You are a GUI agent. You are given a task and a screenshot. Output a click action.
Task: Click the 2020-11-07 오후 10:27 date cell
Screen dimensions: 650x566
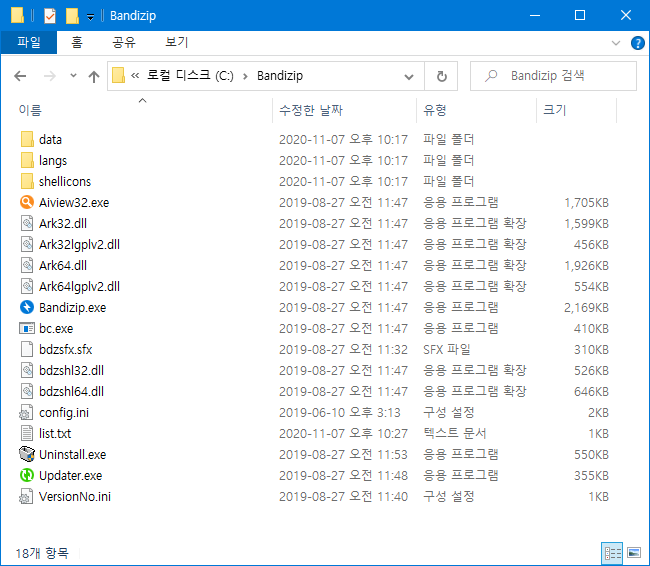tap(343, 434)
